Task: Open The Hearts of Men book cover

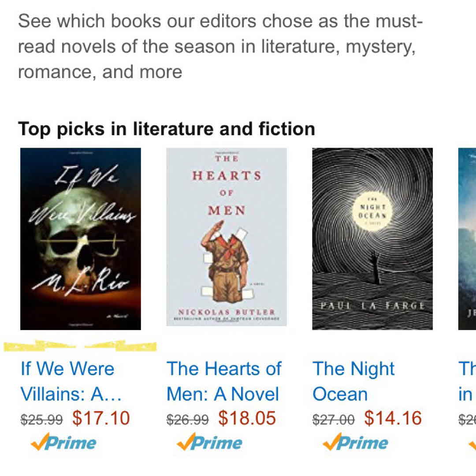Action: click(x=227, y=237)
